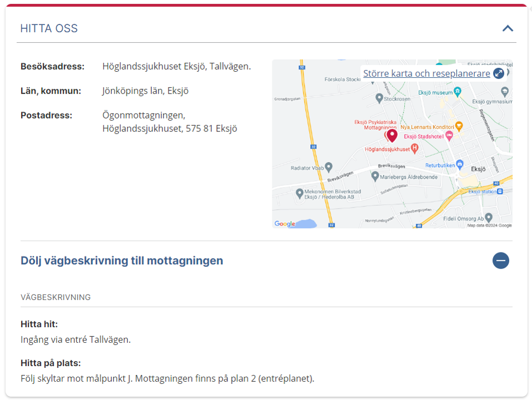Click postal text Höglandssjukhuset, 575 81 Eksjö
532x400 pixels.
(170, 129)
